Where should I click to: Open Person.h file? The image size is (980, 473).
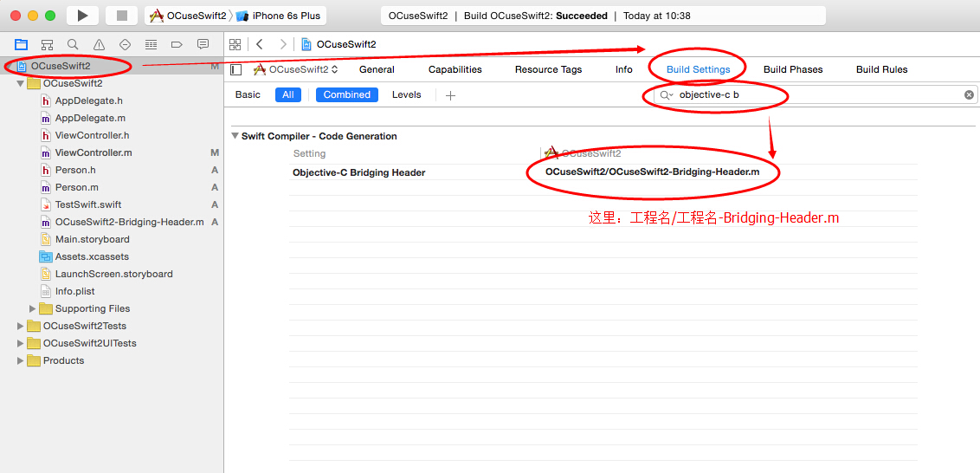(75, 170)
